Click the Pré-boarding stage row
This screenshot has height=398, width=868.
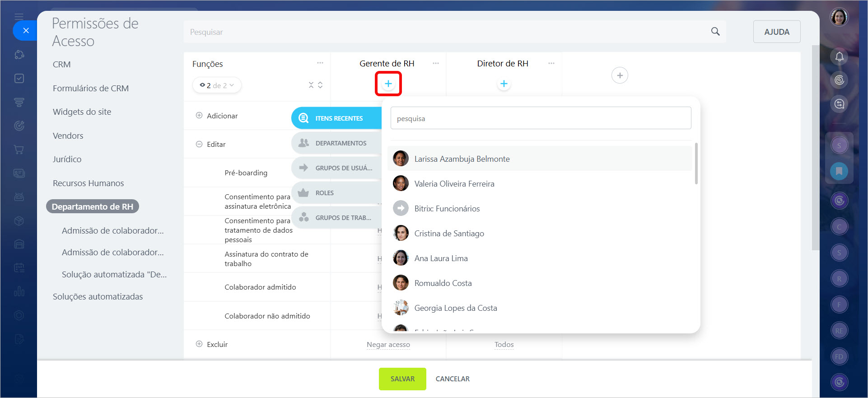pyautogui.click(x=246, y=173)
